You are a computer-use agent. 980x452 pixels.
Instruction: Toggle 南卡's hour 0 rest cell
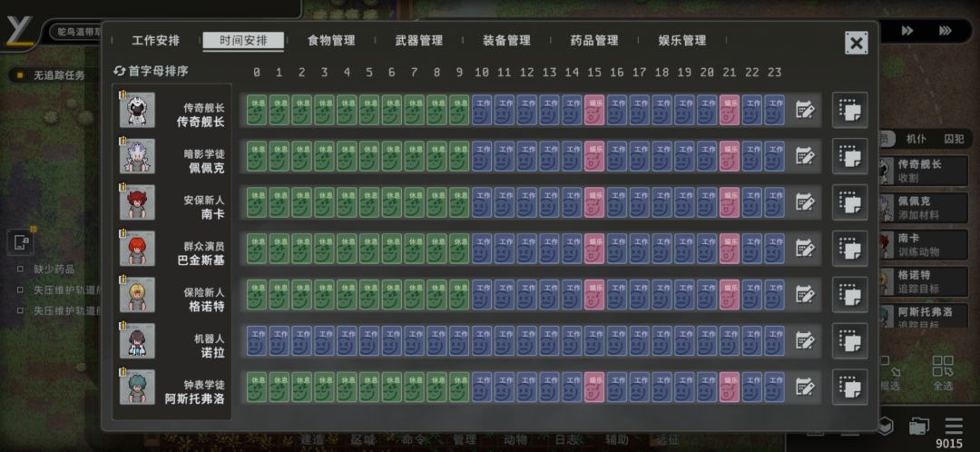click(x=256, y=202)
